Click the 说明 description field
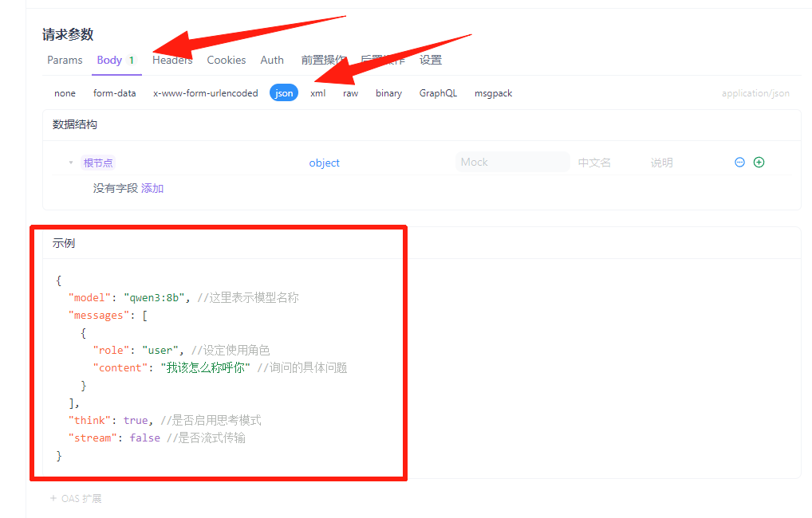Viewport: 812px width, 518px height. click(662, 163)
